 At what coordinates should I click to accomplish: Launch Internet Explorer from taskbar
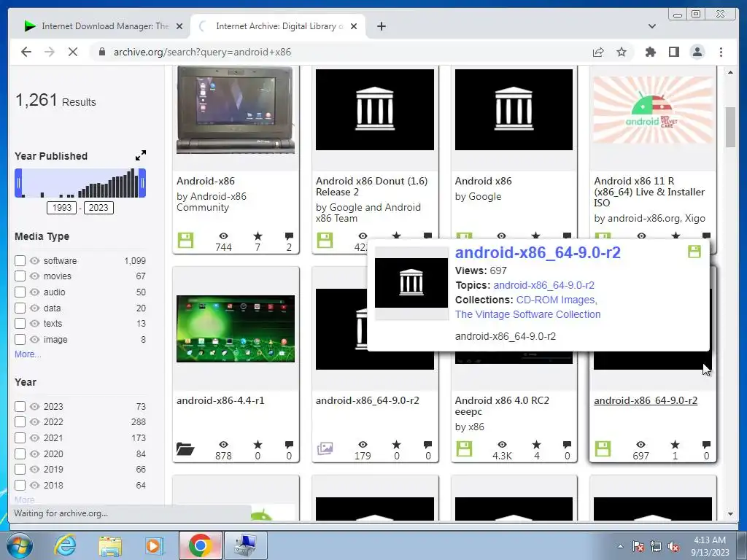(65, 545)
